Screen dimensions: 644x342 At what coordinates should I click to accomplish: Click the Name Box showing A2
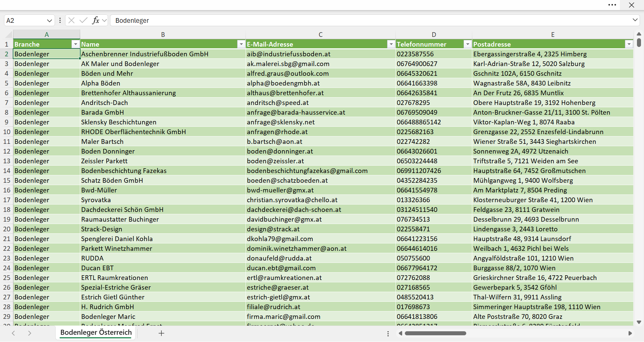click(25, 20)
